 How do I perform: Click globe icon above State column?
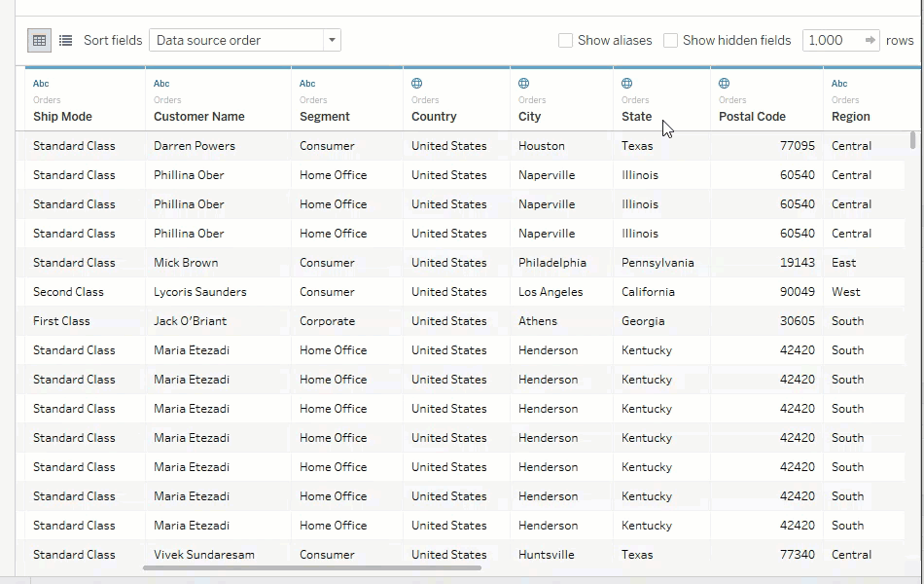[627, 84]
